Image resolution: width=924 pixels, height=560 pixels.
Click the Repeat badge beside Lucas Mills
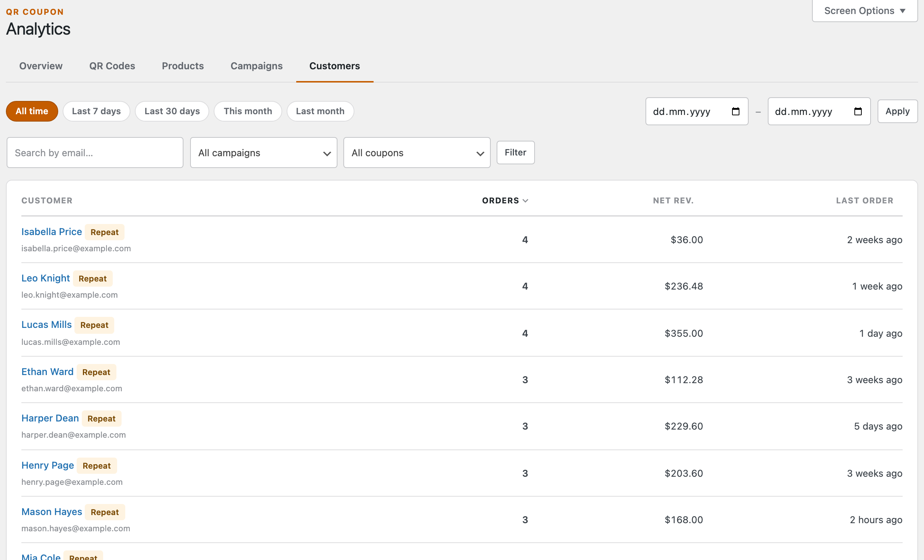(x=94, y=325)
